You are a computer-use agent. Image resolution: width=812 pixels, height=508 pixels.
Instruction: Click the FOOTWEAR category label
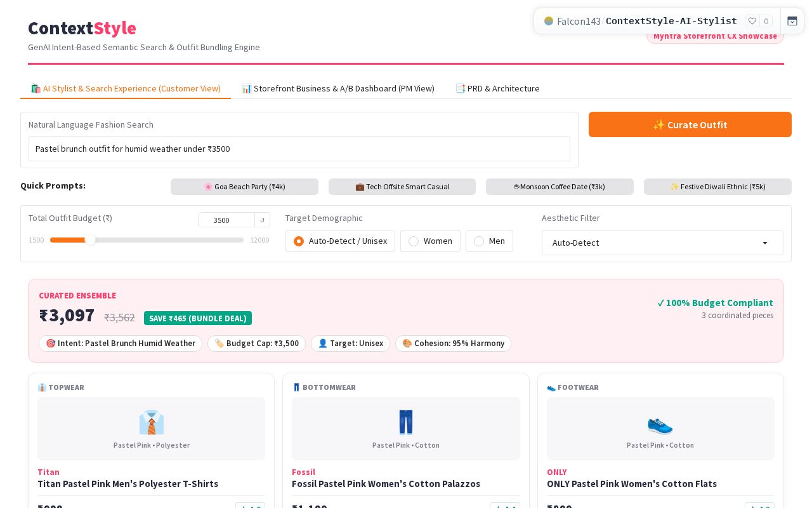(573, 387)
